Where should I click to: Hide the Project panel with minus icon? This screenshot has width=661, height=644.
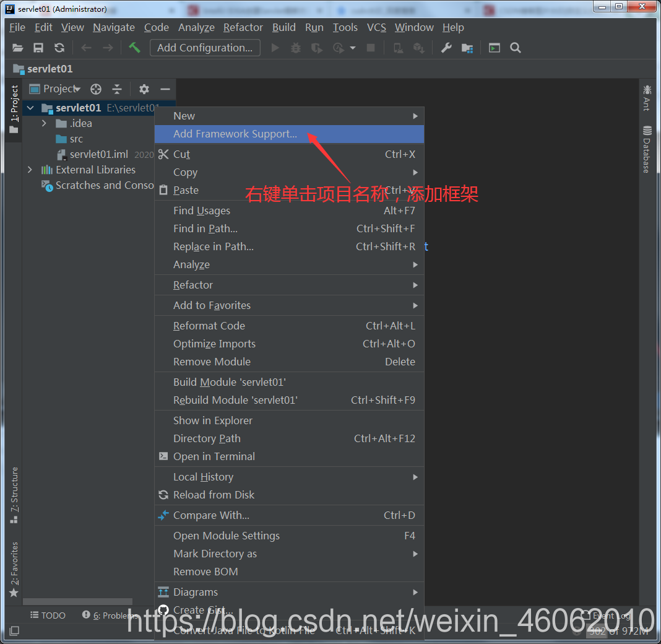(x=165, y=89)
